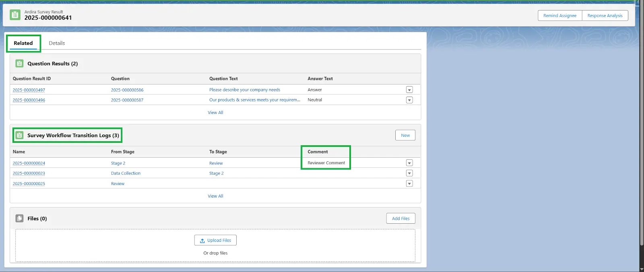Open Review in the From Stage column
Screen dimensions: 644x272
(x=118, y=184)
